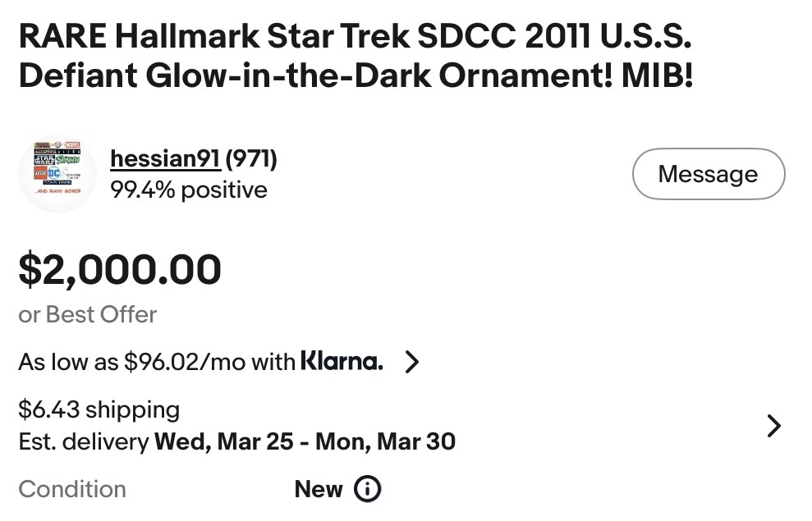
Task: Tap the estimated delivery date range
Action: tap(305, 442)
